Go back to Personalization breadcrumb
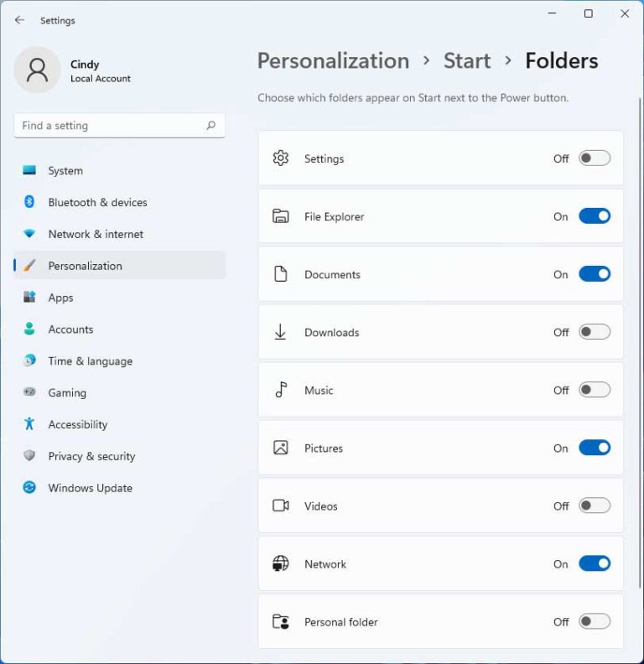This screenshot has height=664, width=644. (334, 60)
